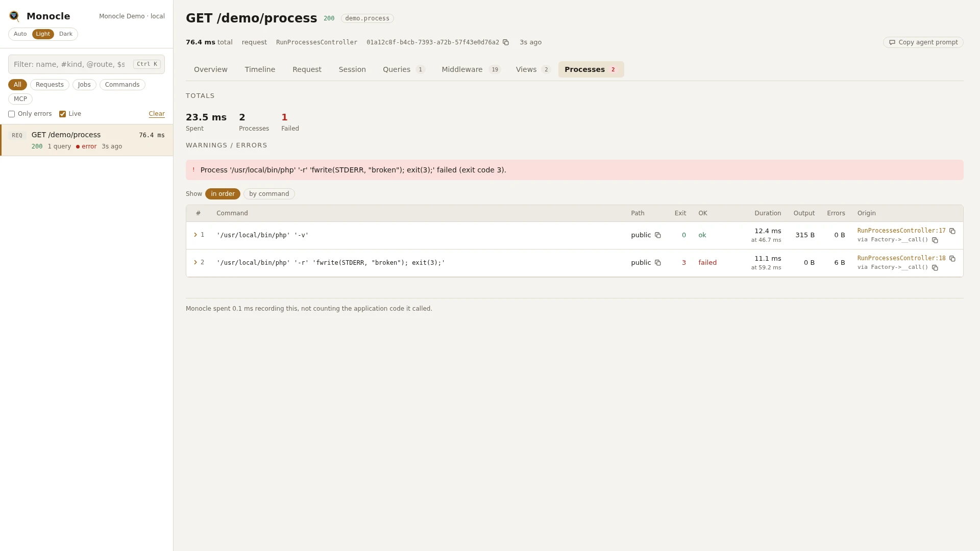Switch theme to Auto
The height and width of the screenshot is (551, 980).
tap(20, 34)
